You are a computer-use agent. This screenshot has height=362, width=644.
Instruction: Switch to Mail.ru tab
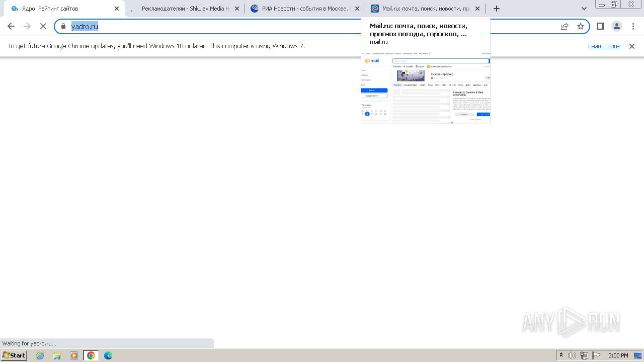click(x=425, y=9)
